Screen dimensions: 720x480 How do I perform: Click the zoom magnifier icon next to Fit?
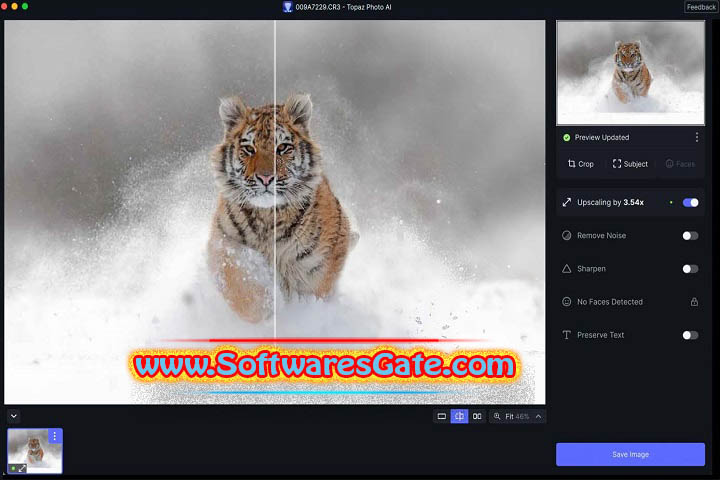[498, 416]
